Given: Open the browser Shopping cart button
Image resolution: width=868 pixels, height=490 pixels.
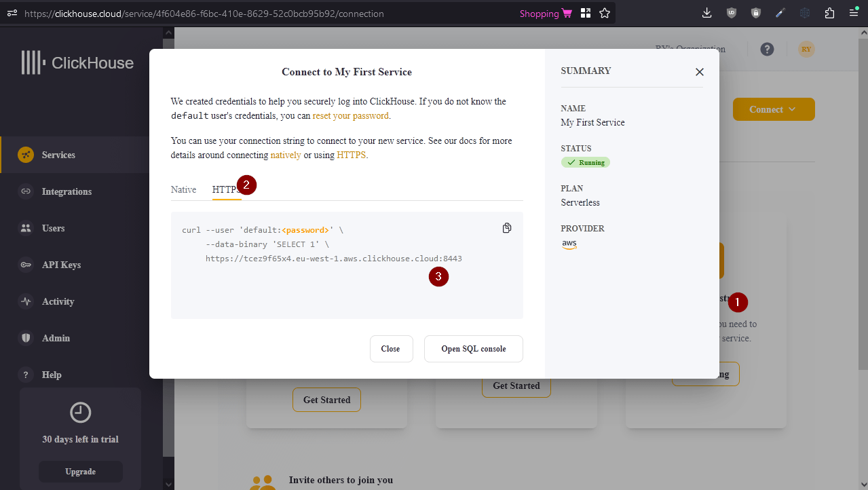Looking at the screenshot, I should [546, 14].
